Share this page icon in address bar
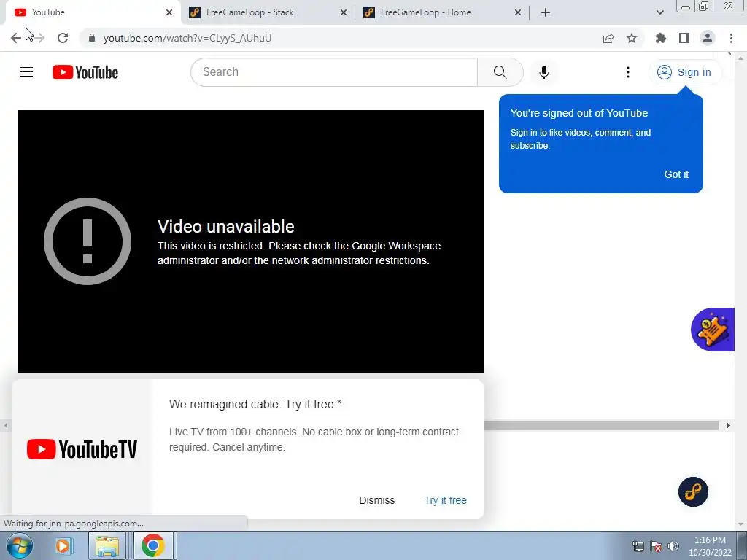Screen dimensions: 747x560 pos(608,38)
